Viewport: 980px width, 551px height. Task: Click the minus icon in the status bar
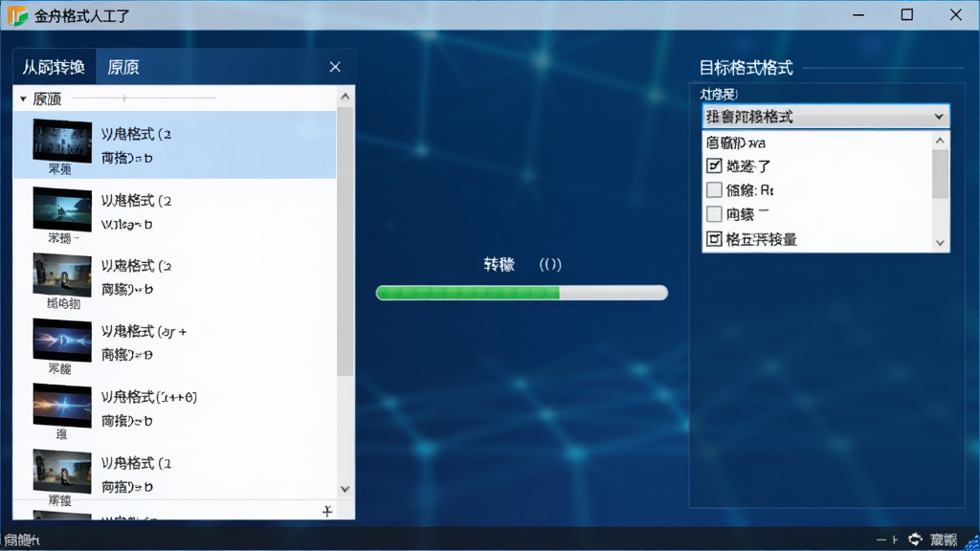point(881,540)
